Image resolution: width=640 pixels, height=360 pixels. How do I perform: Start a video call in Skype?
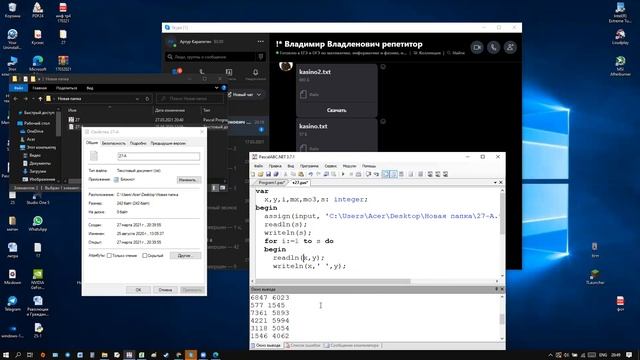point(477,47)
